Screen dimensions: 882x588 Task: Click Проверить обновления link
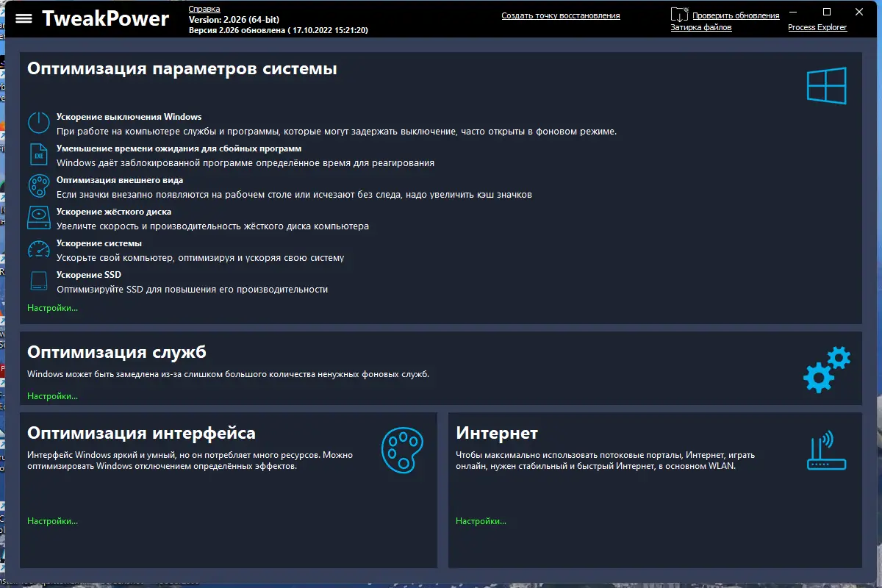[x=736, y=15]
